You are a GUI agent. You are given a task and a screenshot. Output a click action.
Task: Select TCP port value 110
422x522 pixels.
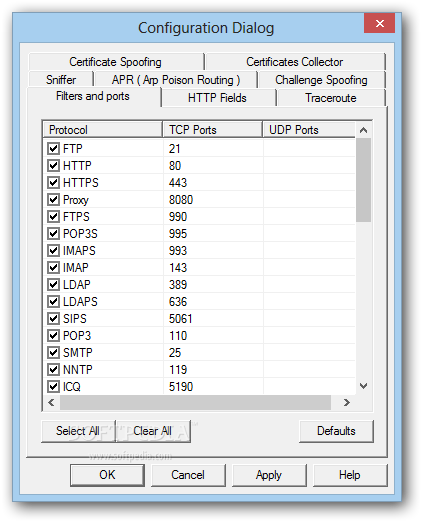tap(178, 335)
